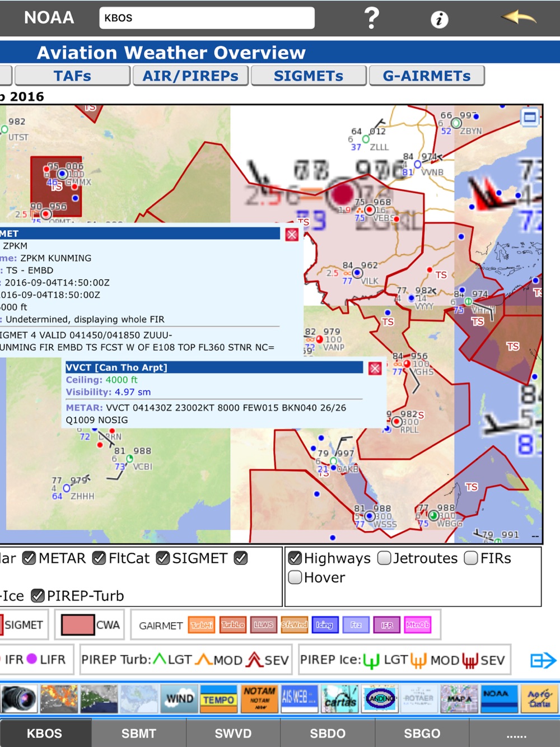Click the TurbLo GAIRMET legend swatch
The height and width of the screenshot is (747, 560).
pyautogui.click(x=232, y=625)
